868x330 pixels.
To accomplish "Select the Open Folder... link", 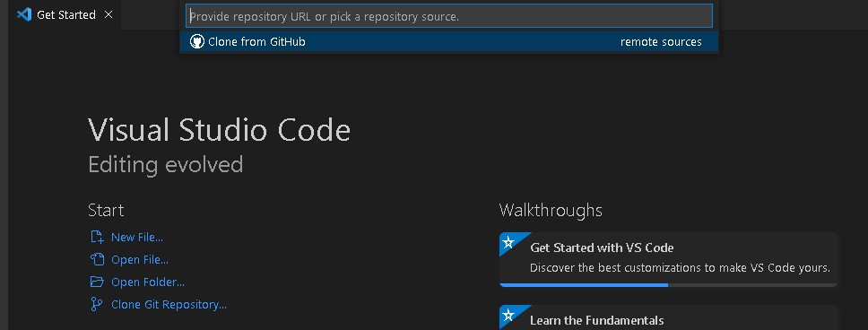I will (x=148, y=282).
